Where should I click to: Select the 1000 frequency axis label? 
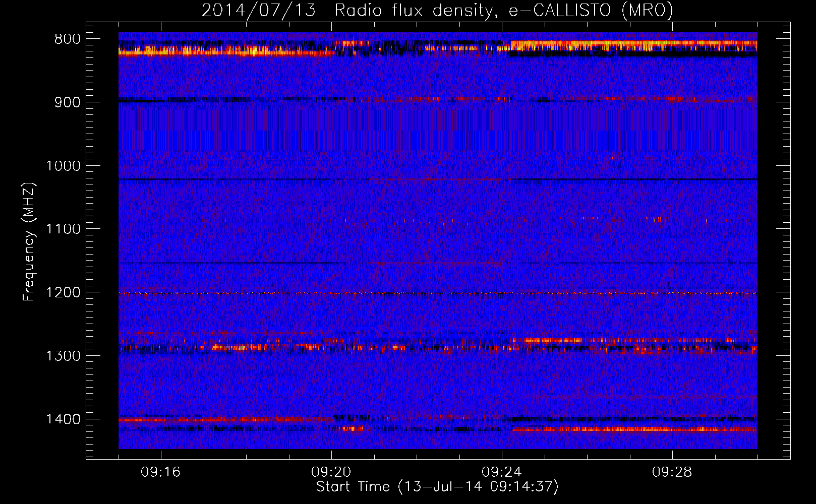(x=63, y=166)
